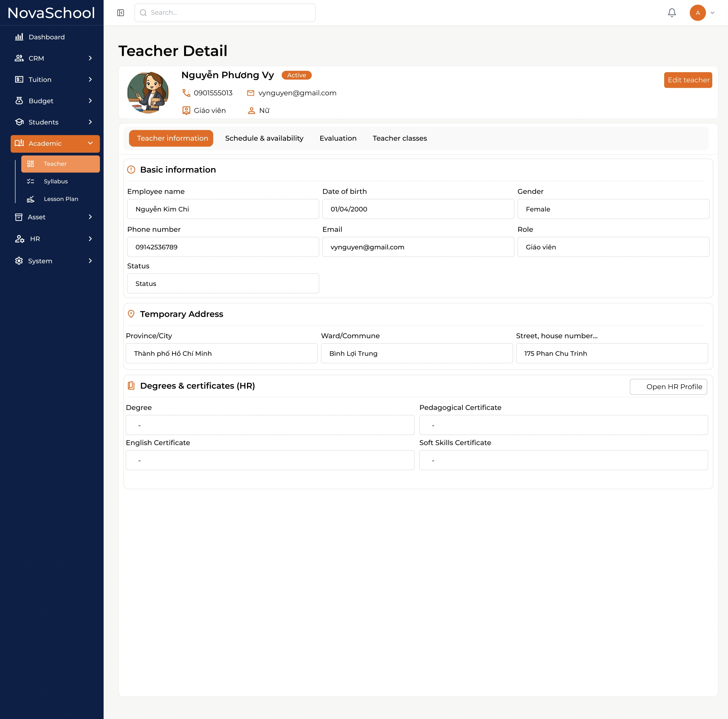Click the teacher profile avatar image
This screenshot has height=719, width=728.
148,92
